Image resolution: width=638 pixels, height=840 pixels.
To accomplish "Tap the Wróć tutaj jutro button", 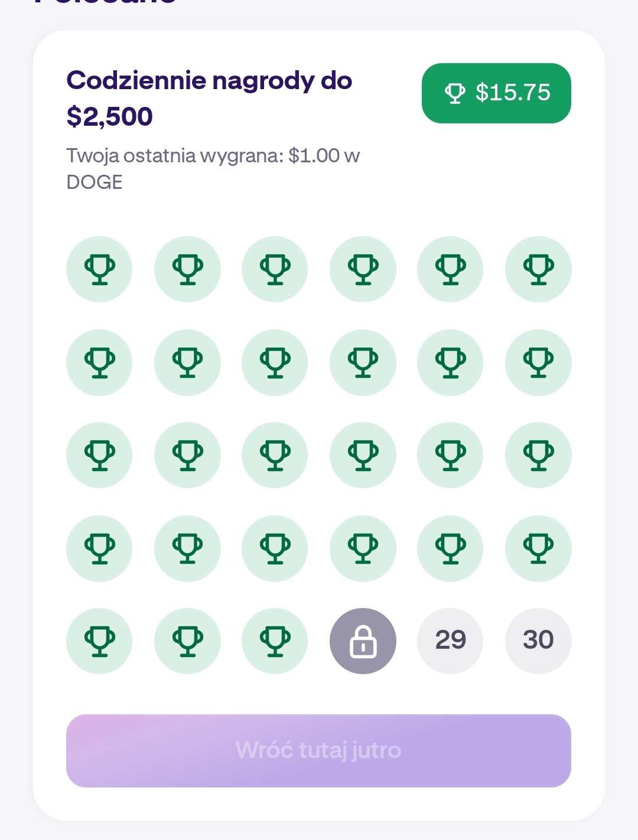I will pos(318,751).
